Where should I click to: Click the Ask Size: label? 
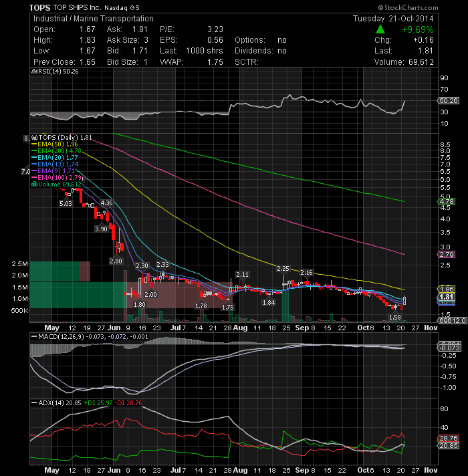(123, 40)
